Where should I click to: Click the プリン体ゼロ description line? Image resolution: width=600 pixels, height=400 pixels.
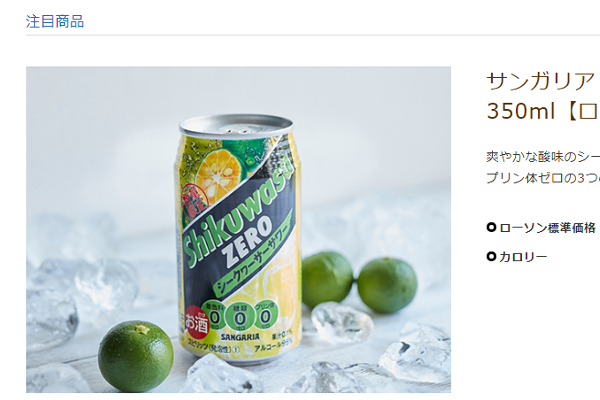click(543, 178)
